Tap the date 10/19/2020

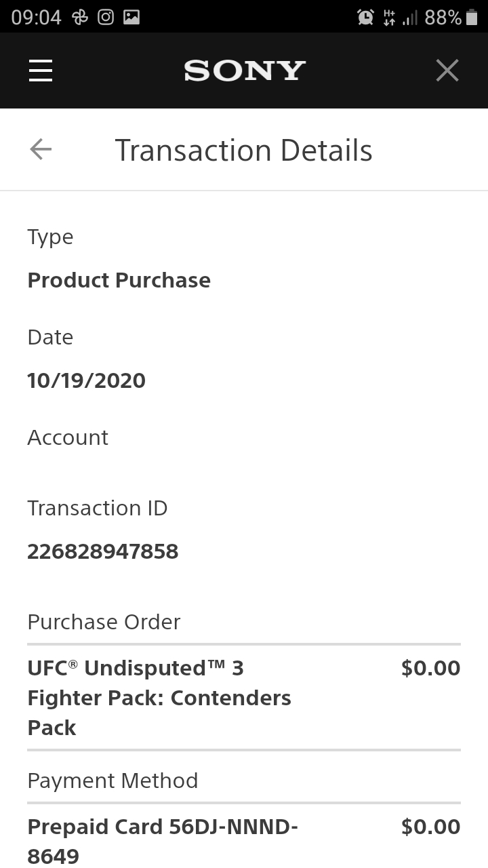coord(87,380)
